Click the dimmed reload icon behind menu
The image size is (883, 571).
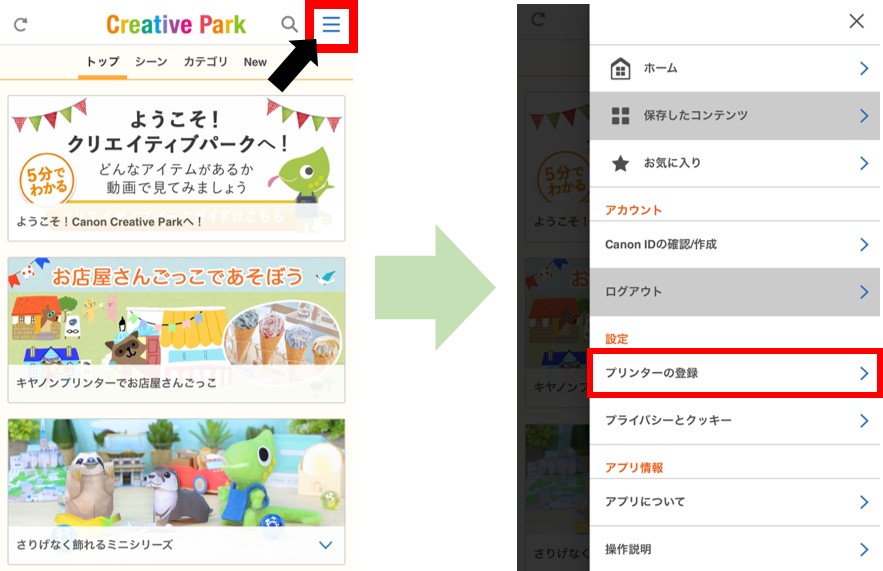click(x=538, y=20)
